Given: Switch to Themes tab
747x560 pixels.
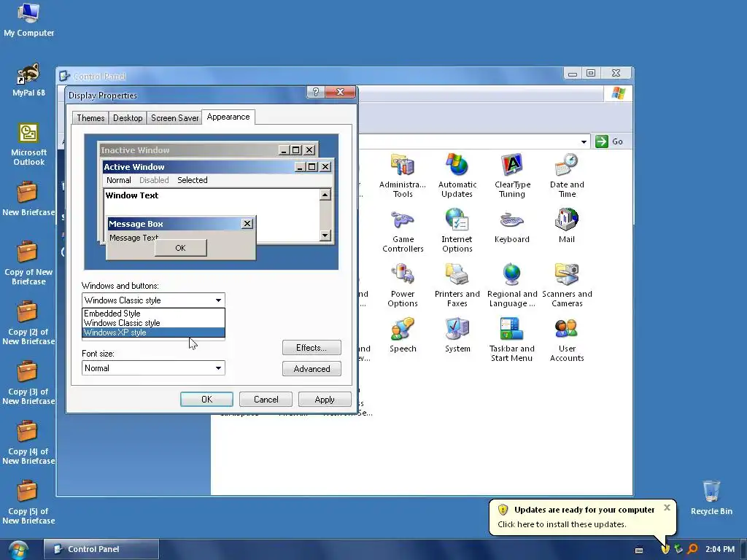Looking at the screenshot, I should click(90, 117).
